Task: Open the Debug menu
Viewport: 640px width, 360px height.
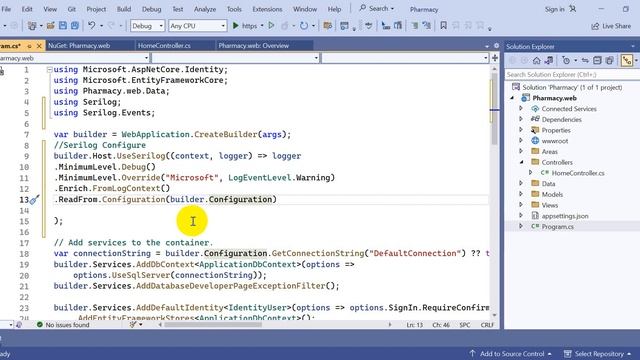Action: [151, 9]
